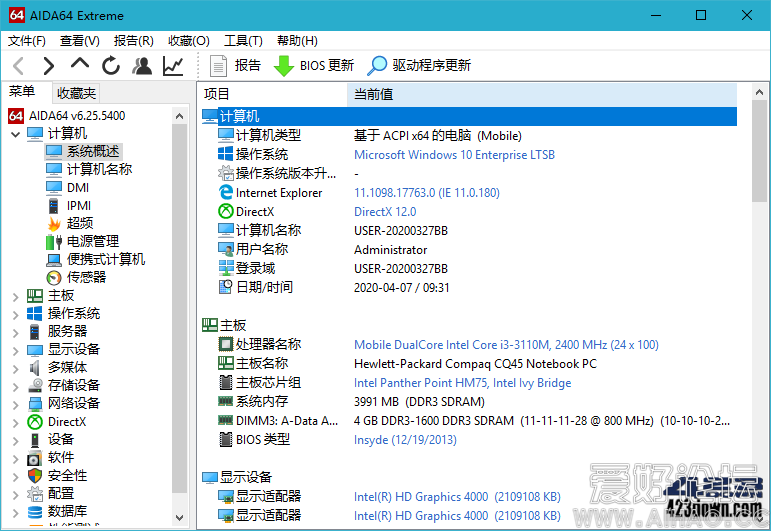The image size is (771, 531).
Task: Click the 登录域 row icon
Action: tap(226, 268)
